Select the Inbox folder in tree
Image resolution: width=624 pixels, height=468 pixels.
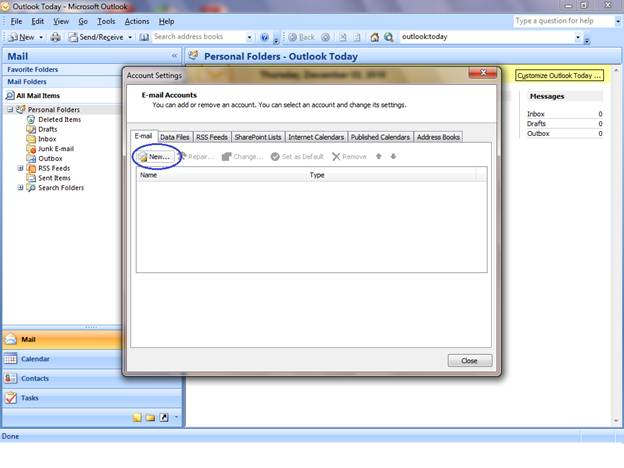coord(47,139)
